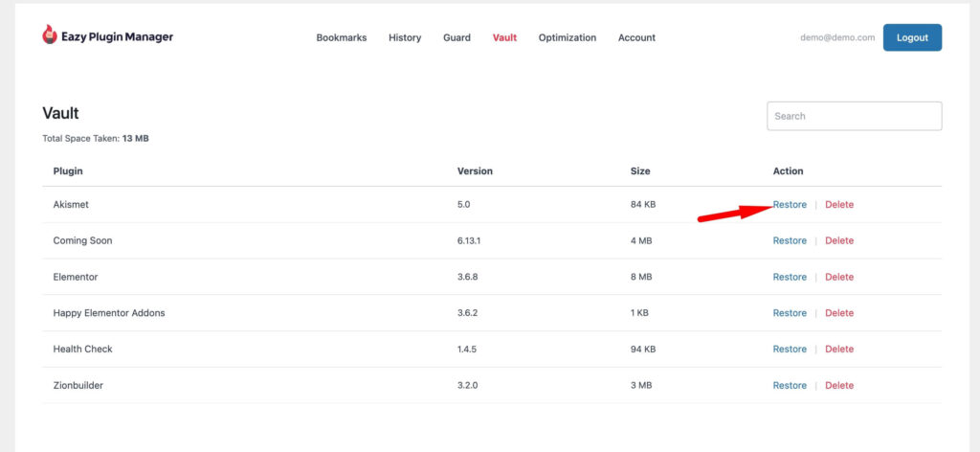Delete Happy Elementor Addons plugin
This screenshot has height=452, width=980.
(838, 312)
